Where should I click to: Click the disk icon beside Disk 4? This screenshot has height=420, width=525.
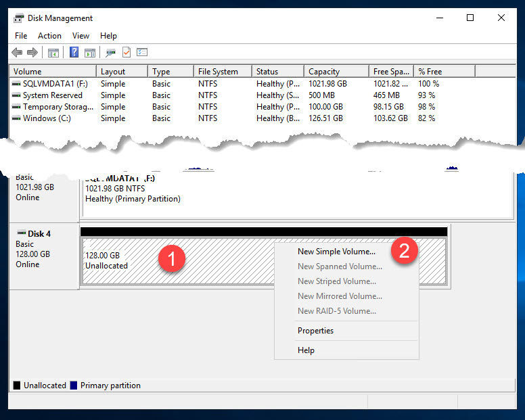(22, 233)
